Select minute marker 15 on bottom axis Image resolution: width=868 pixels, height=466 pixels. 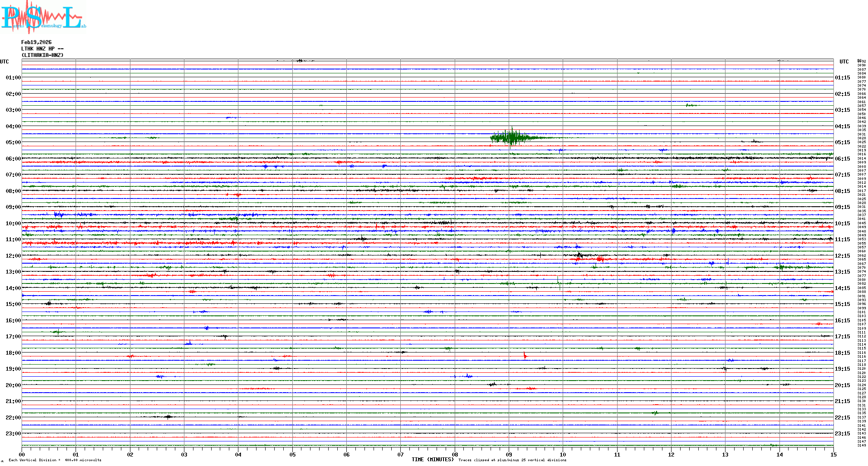point(833,454)
